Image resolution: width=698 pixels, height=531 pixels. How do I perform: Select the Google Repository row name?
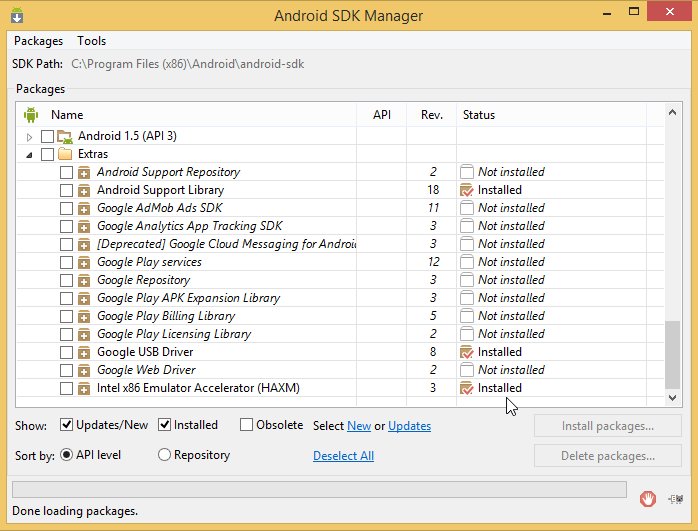point(144,280)
